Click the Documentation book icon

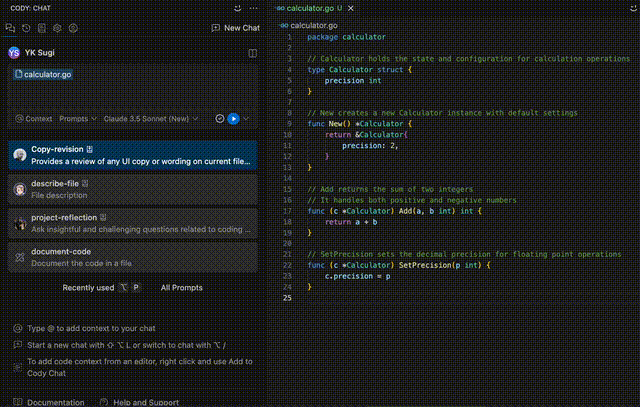point(18,402)
